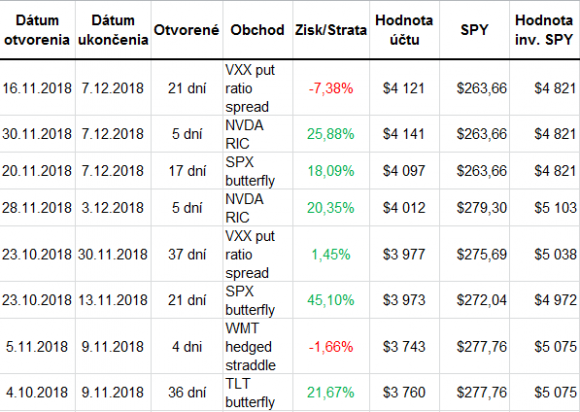Click the Hodnota inv. SPY header
The height and width of the screenshot is (412, 580).
click(x=544, y=30)
